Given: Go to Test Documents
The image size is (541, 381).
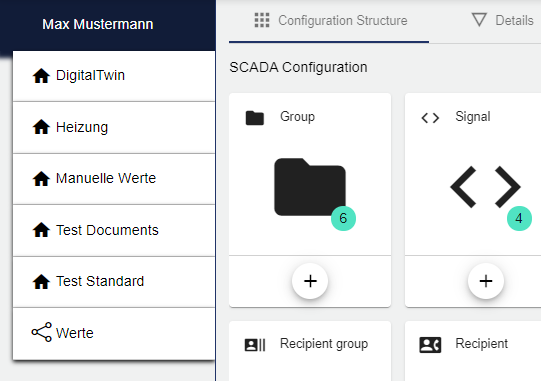Looking at the screenshot, I should pos(114,230).
